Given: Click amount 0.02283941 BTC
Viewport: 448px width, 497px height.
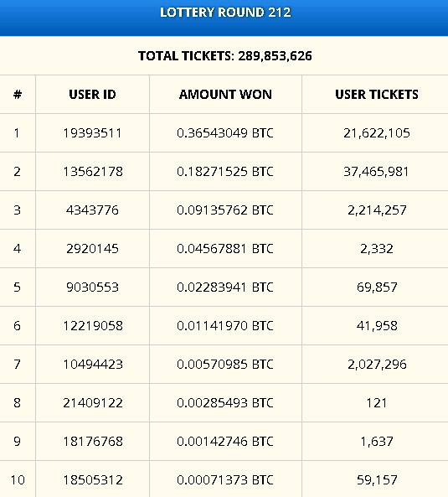Looking at the screenshot, I should tap(225, 287).
